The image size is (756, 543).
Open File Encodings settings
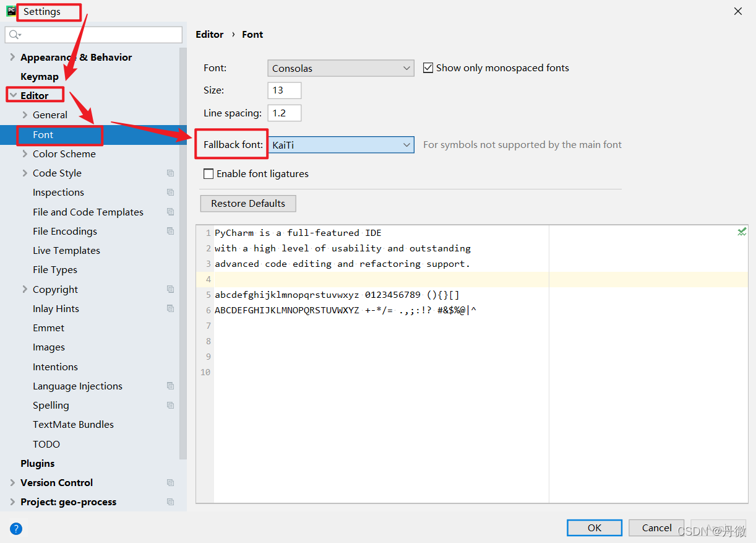tap(65, 231)
